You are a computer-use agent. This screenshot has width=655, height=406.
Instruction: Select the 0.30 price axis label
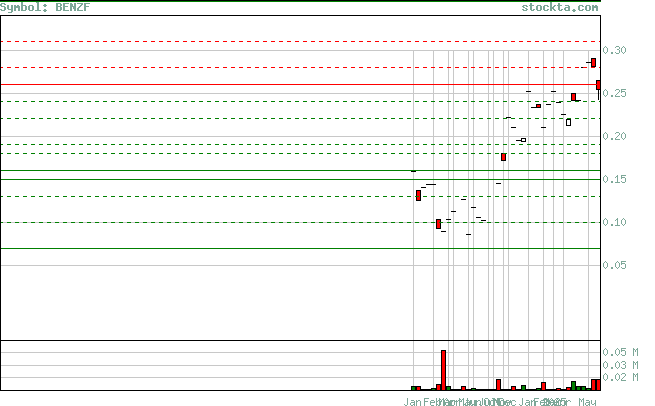(614, 50)
